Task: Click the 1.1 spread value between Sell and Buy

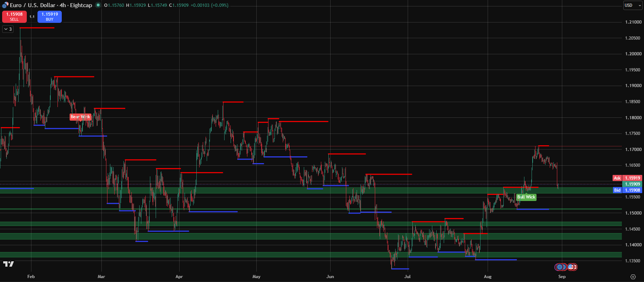Action: pyautogui.click(x=32, y=17)
